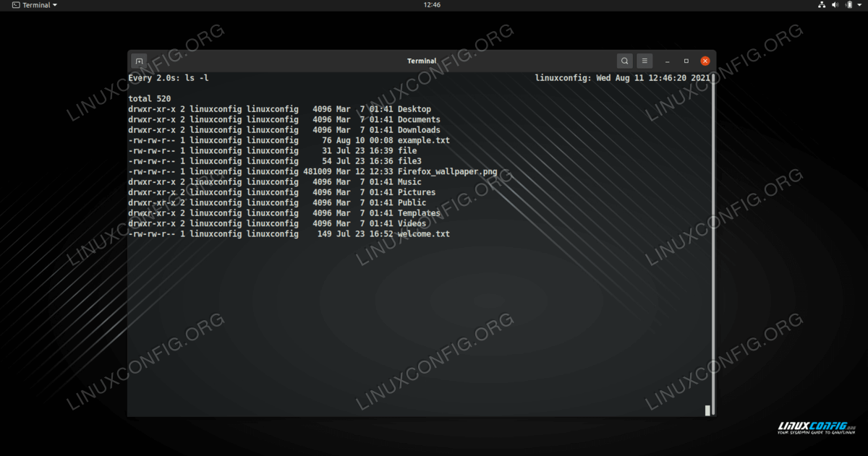Click the welcome.txt filename in output

[x=423, y=234]
